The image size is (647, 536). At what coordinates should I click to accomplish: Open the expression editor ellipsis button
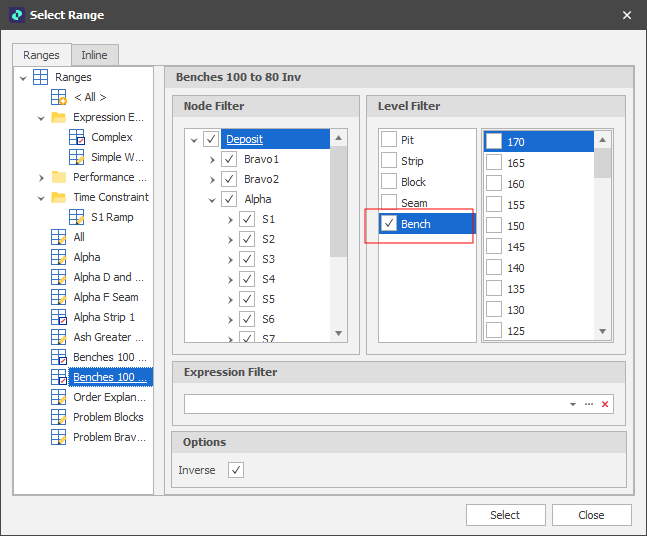[589, 404]
